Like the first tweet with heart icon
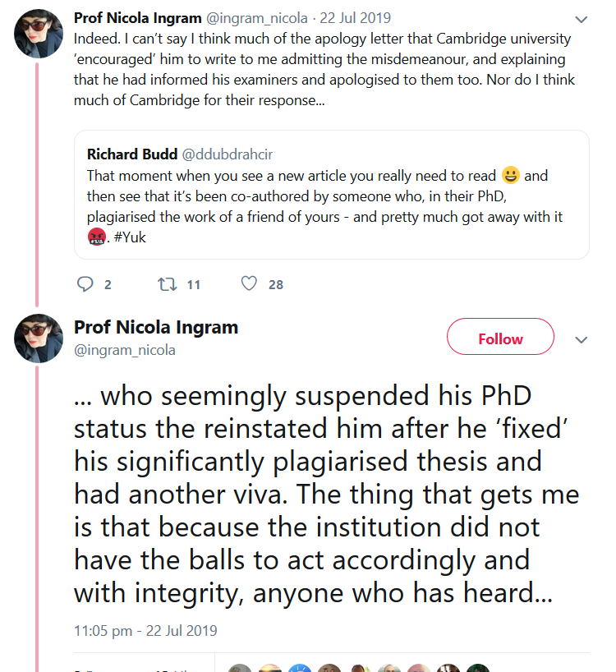Image resolution: width=616 pixels, height=672 pixels. (249, 284)
